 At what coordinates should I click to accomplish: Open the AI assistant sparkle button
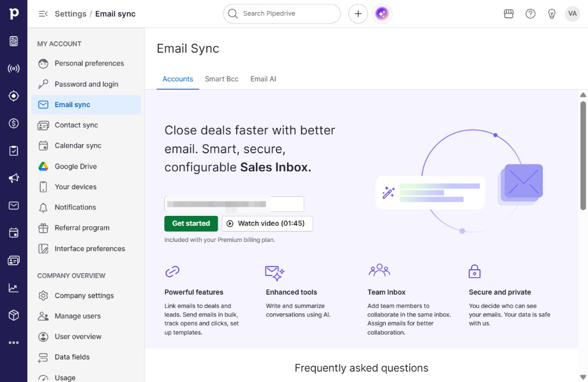pos(382,14)
